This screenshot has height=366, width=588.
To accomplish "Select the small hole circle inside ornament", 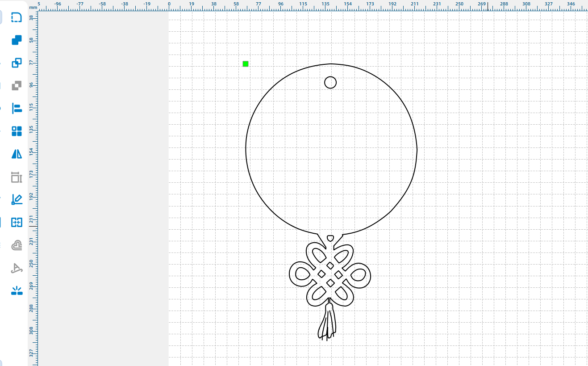I will point(330,82).
